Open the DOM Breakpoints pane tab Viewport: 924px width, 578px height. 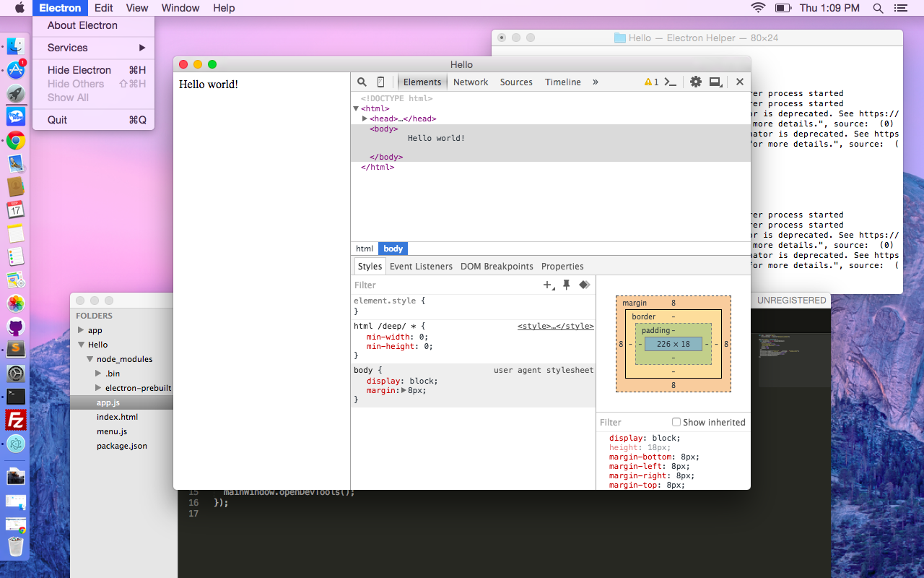(497, 267)
